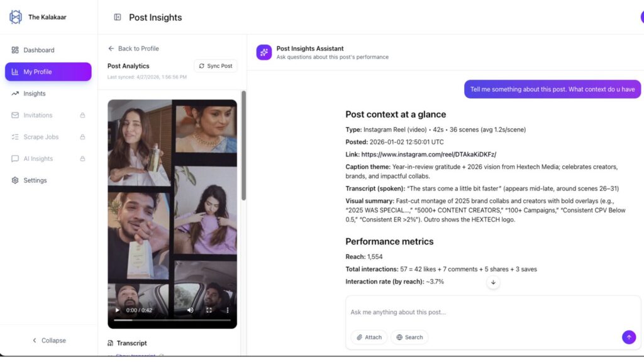The height and width of the screenshot is (362, 644).
Task: Go to Insights in the sidebar
Action: tap(35, 94)
